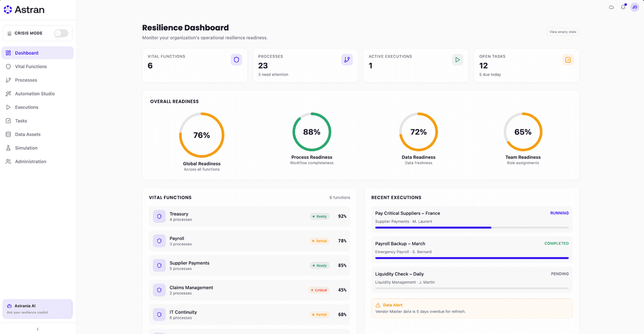This screenshot has height=334, width=644.
Task: Click the Vendor Master overdue alert text
Action: 420,311
